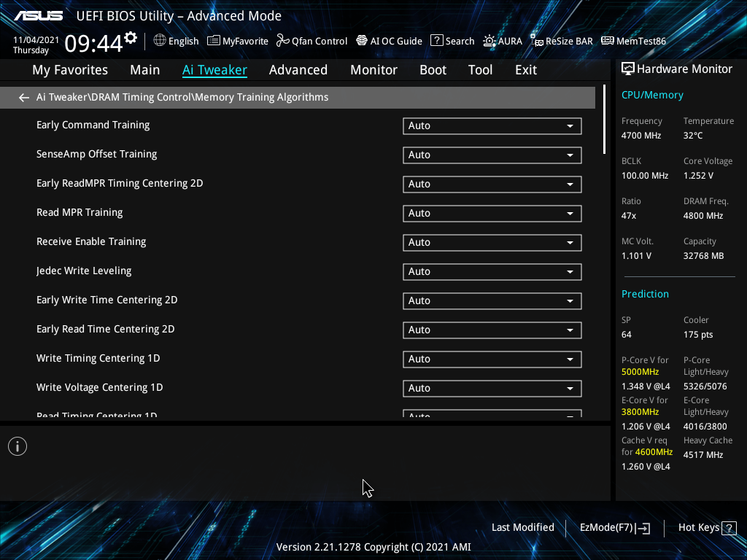Open Write Voltage Centering 1D dropdown
This screenshot has width=747, height=560.
(492, 388)
